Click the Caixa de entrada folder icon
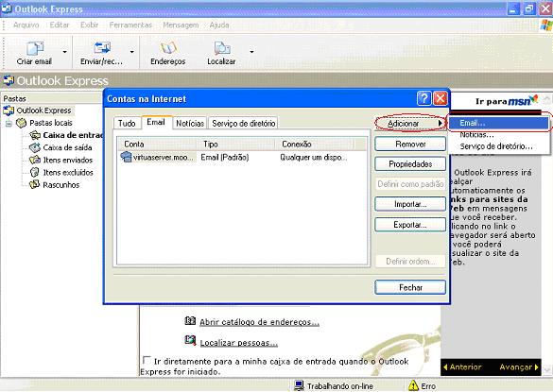The image size is (553, 392). coord(35,135)
